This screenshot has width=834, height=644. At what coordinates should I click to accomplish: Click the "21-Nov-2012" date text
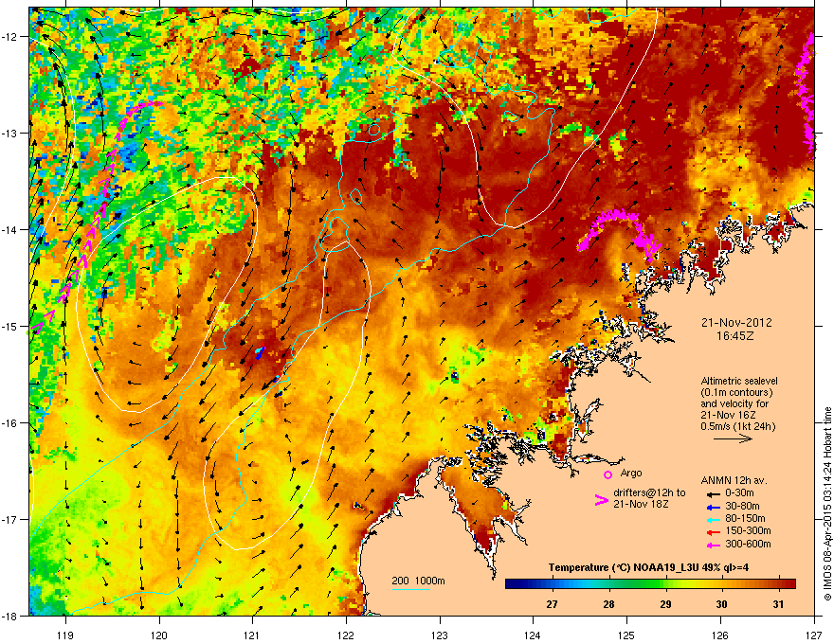coord(736,323)
